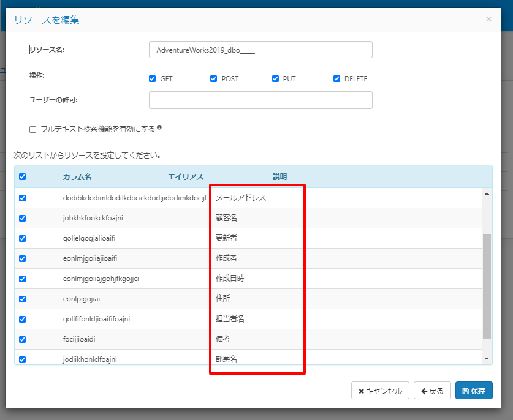The height and width of the screenshot is (420, 513).
Task: Click scrollbar up arrow in column list
Action: (487, 194)
